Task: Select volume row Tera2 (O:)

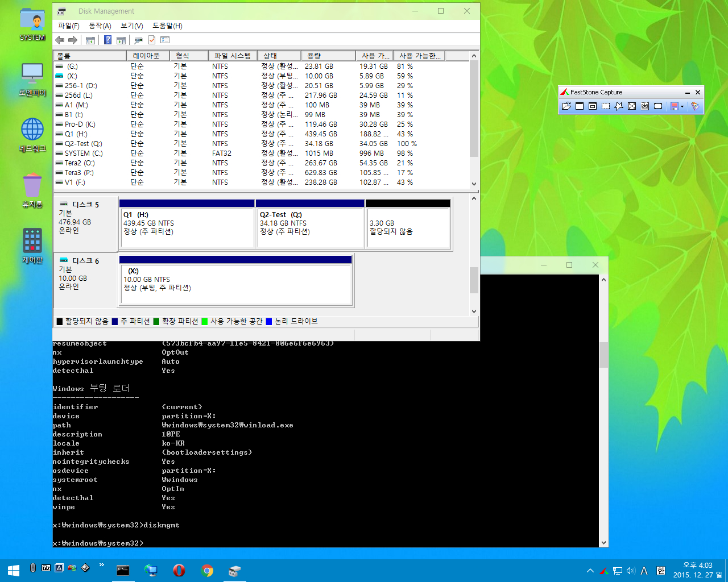Action: coord(262,163)
